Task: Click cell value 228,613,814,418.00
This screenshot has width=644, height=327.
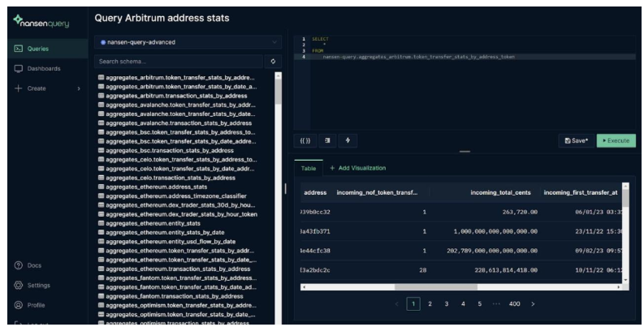Action: [506, 270]
